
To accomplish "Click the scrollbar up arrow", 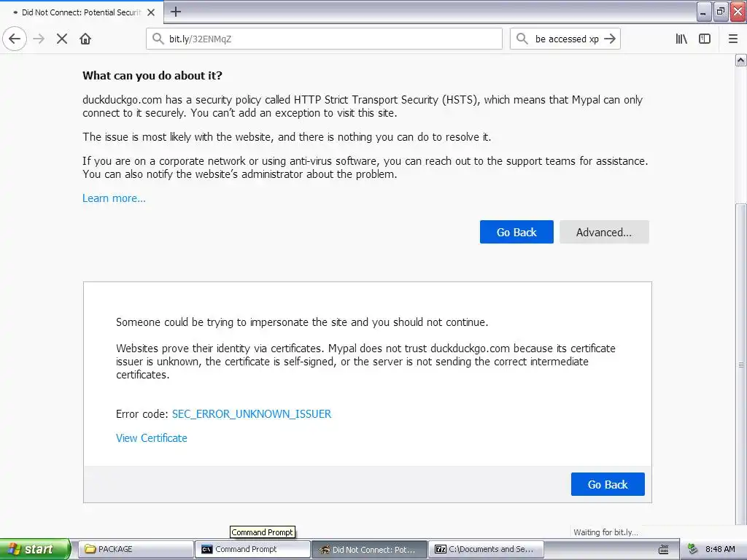I will pyautogui.click(x=741, y=60).
